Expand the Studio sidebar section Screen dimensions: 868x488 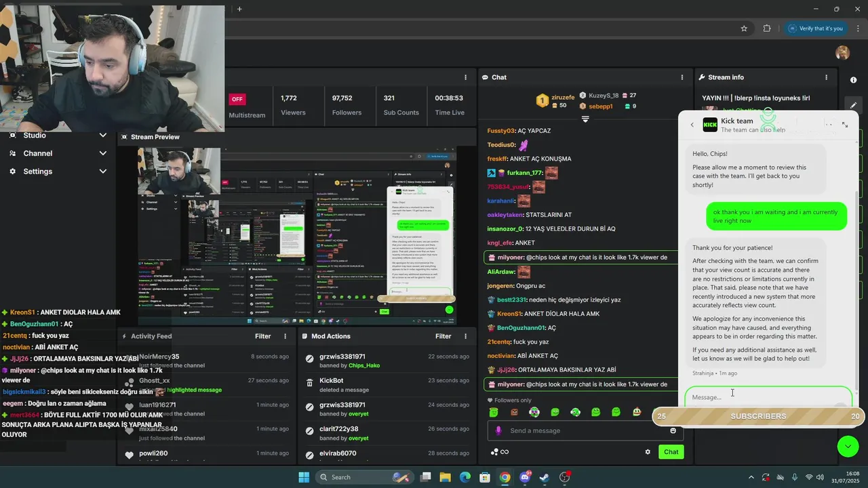pos(102,136)
